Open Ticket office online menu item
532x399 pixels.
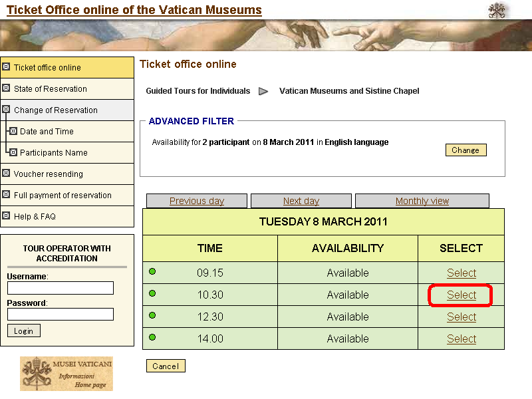[47, 68]
